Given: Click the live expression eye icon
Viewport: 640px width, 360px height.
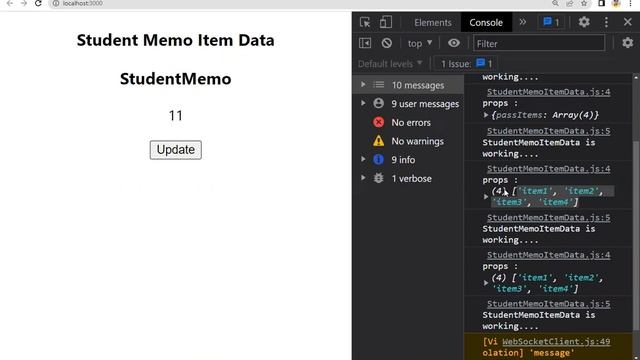Looking at the screenshot, I should (453, 43).
